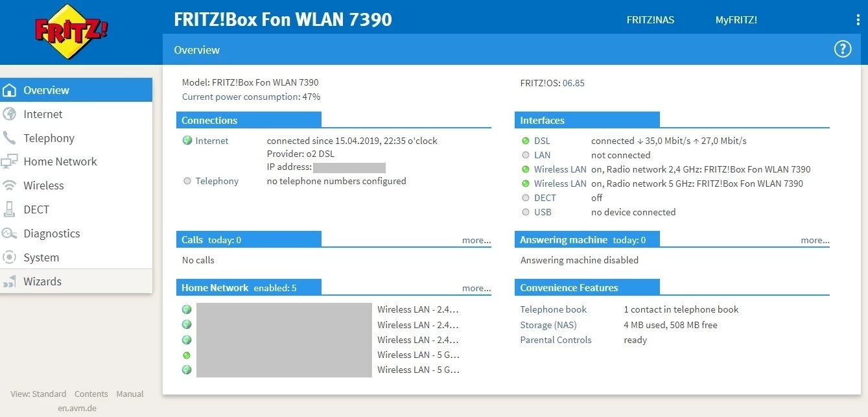Viewport: 868px width, 417px height.
Task: Open the System menu
Action: click(x=76, y=257)
